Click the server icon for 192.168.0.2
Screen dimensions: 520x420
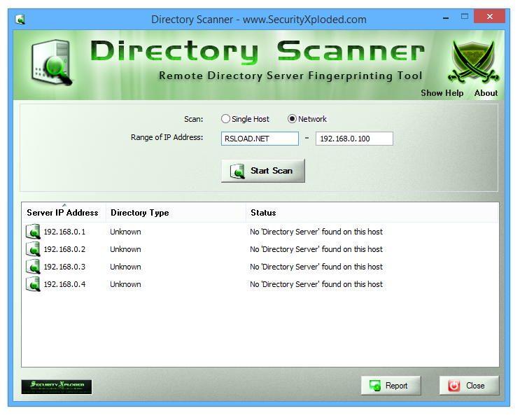point(33,249)
